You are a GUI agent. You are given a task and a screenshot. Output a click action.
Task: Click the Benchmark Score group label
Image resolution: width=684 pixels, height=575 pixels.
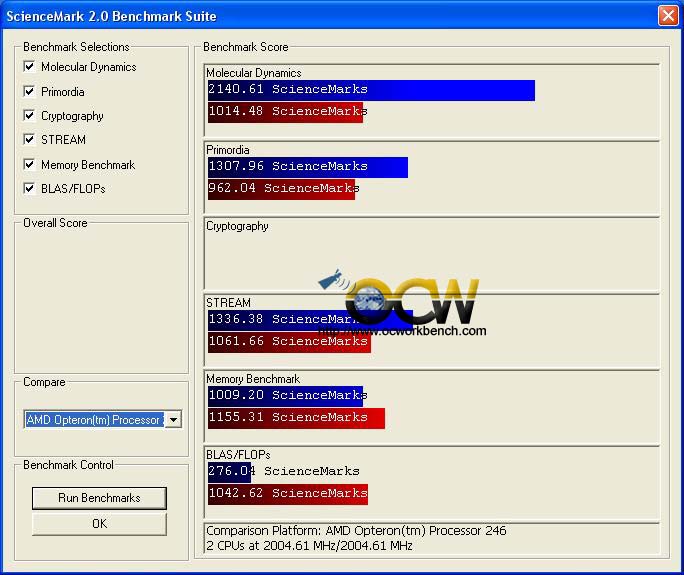[246, 47]
